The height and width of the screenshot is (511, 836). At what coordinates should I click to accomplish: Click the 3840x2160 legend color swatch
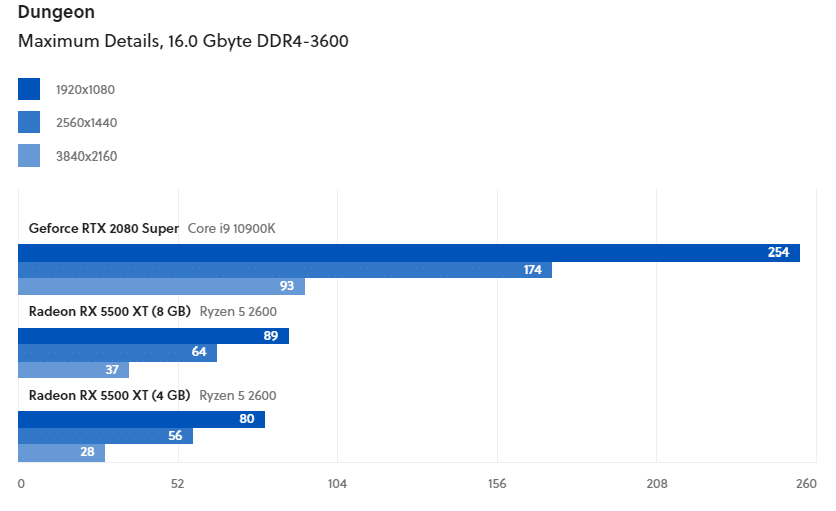tap(29, 156)
